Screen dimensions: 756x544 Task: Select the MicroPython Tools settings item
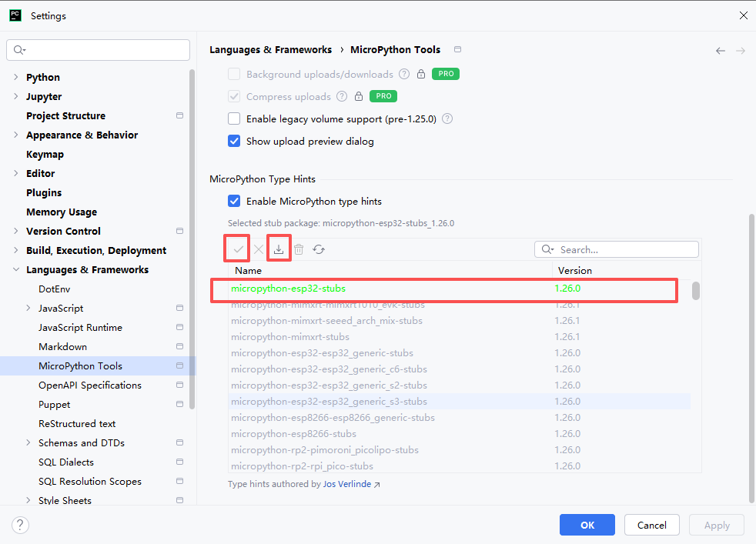click(98, 365)
